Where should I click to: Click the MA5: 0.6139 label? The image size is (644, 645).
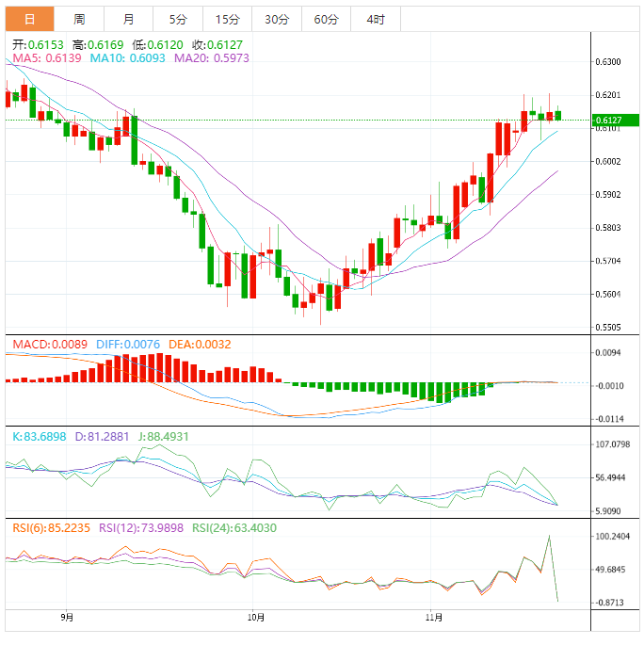[x=47, y=58]
